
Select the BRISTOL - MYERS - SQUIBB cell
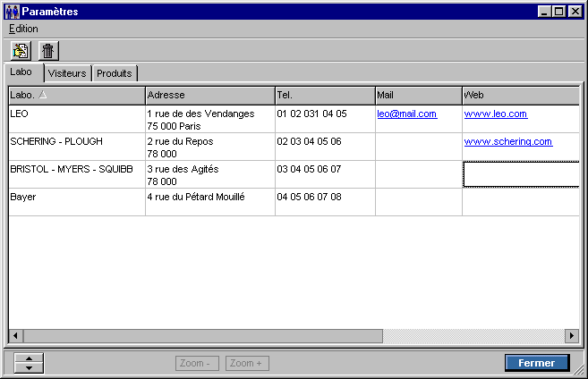[77, 174]
